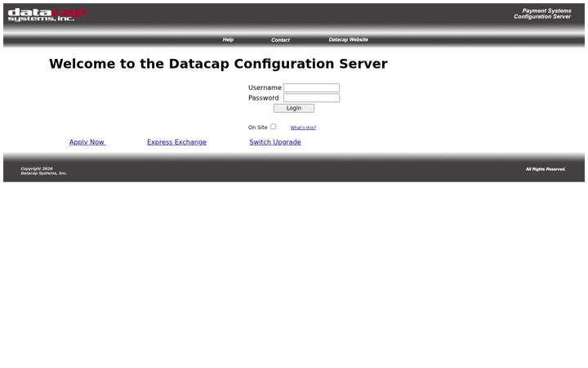The image size is (588, 368).
Task: Click the "On Site" label text
Action: click(257, 128)
